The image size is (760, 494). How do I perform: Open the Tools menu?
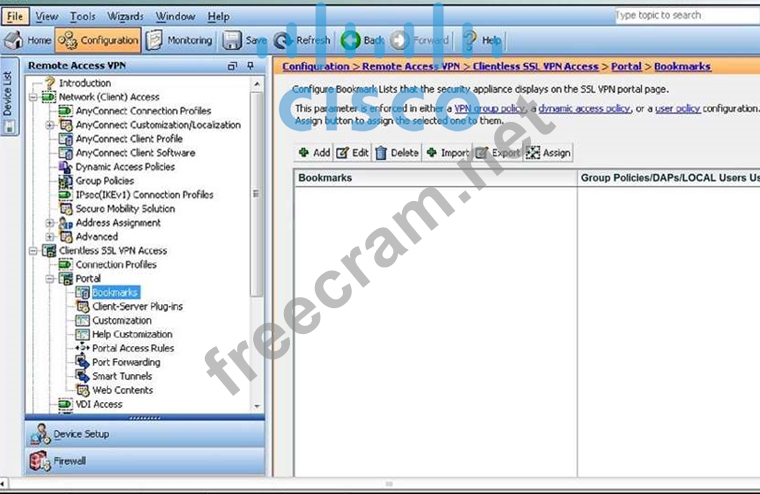[83, 16]
